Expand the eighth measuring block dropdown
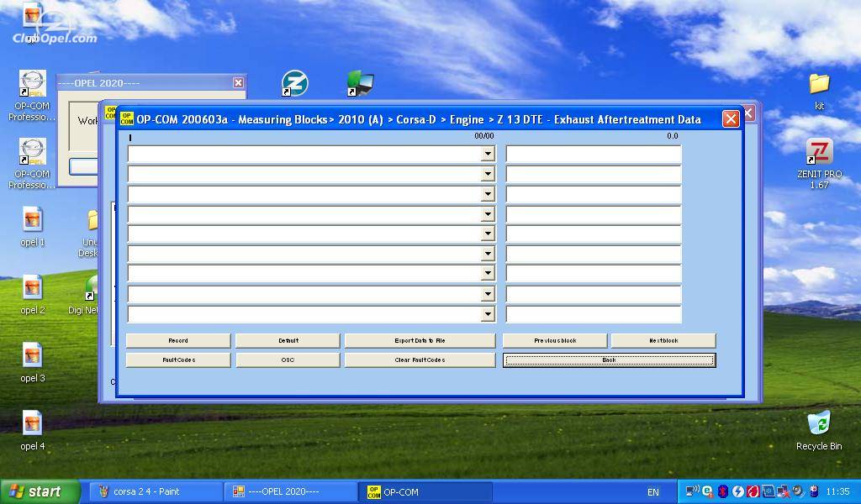The image size is (861, 504). coord(488,294)
